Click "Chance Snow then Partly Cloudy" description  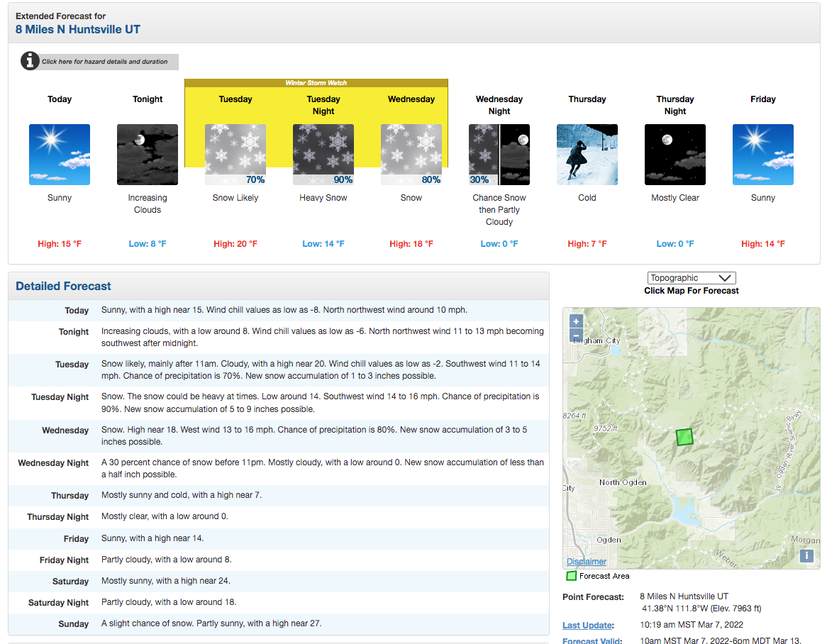pyautogui.click(x=499, y=210)
